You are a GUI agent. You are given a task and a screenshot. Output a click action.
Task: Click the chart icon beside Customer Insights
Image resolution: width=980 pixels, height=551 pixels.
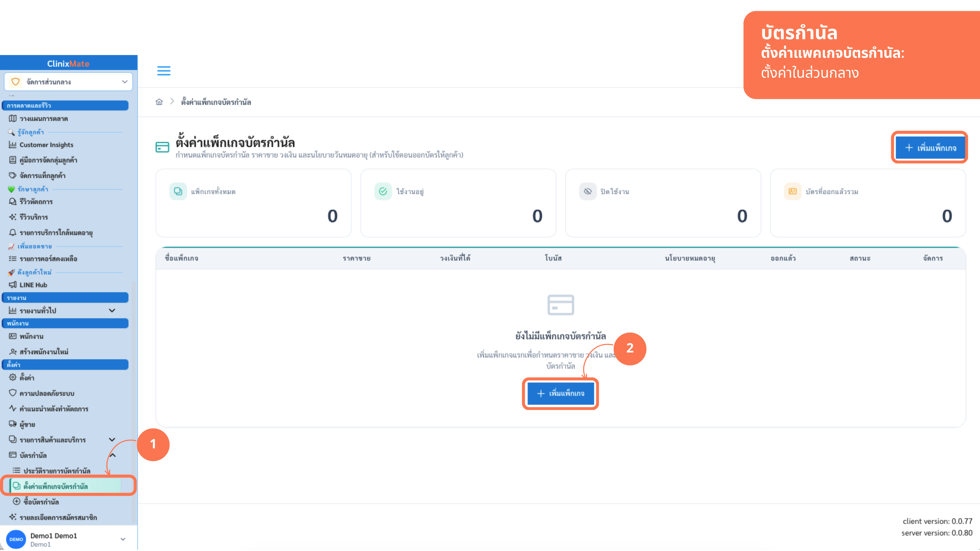pyautogui.click(x=13, y=144)
